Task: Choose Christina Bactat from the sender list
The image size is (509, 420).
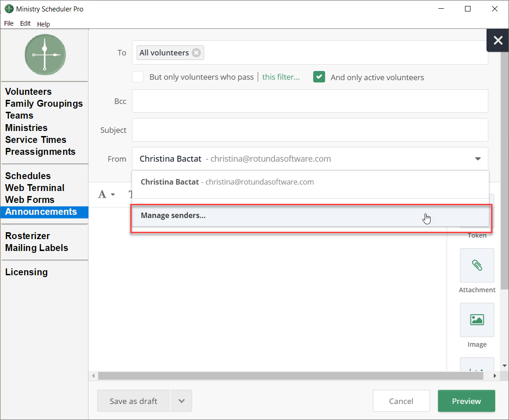Action: tap(310, 182)
